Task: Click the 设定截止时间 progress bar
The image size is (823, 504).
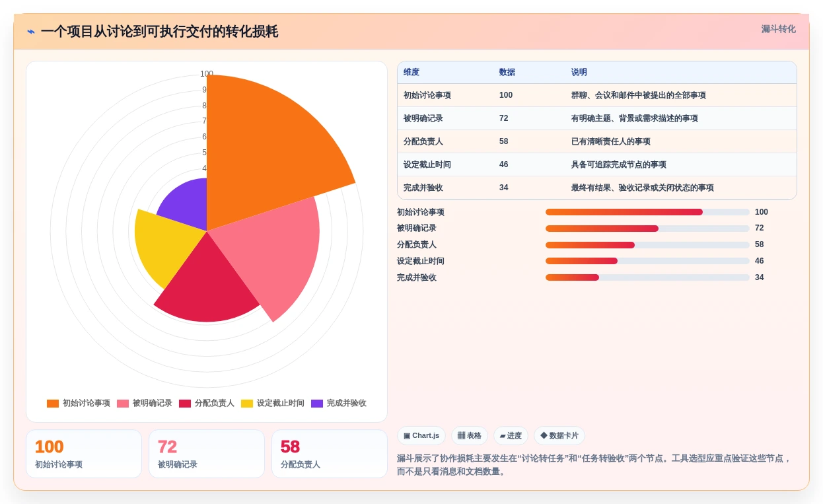Action: 647,261
